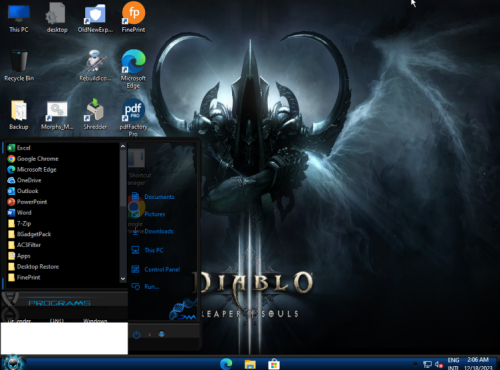
Task: Open Microsoft Edge from the taskbar
Action: pos(226,364)
